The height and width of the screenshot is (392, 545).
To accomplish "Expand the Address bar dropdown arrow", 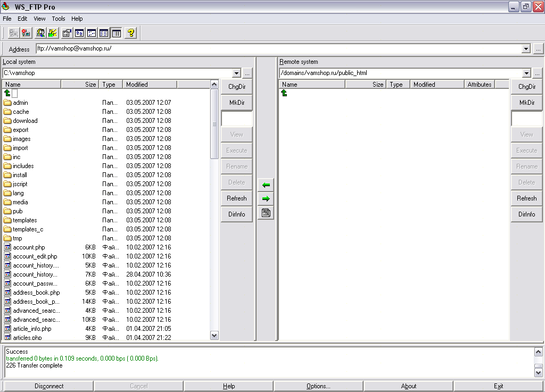I will pos(526,49).
